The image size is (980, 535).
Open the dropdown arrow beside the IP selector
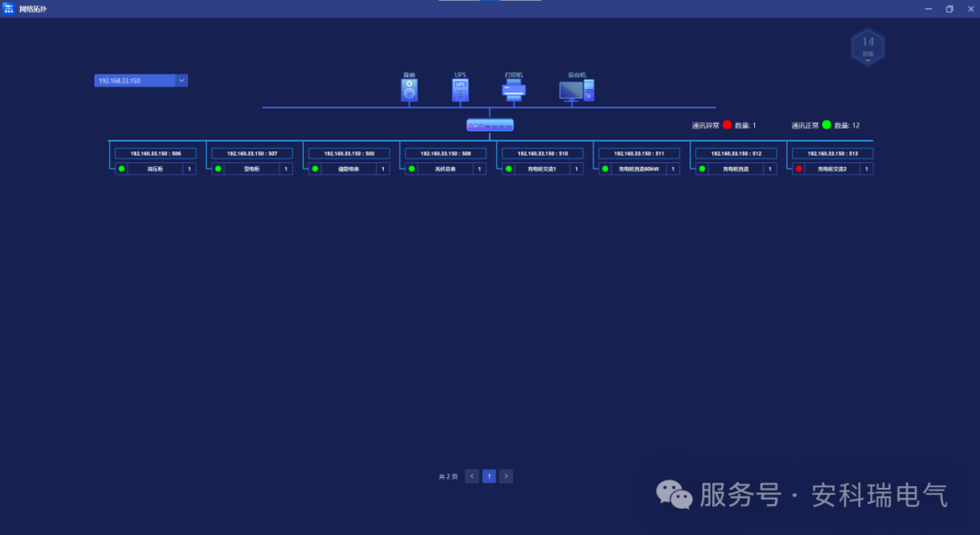(181, 80)
